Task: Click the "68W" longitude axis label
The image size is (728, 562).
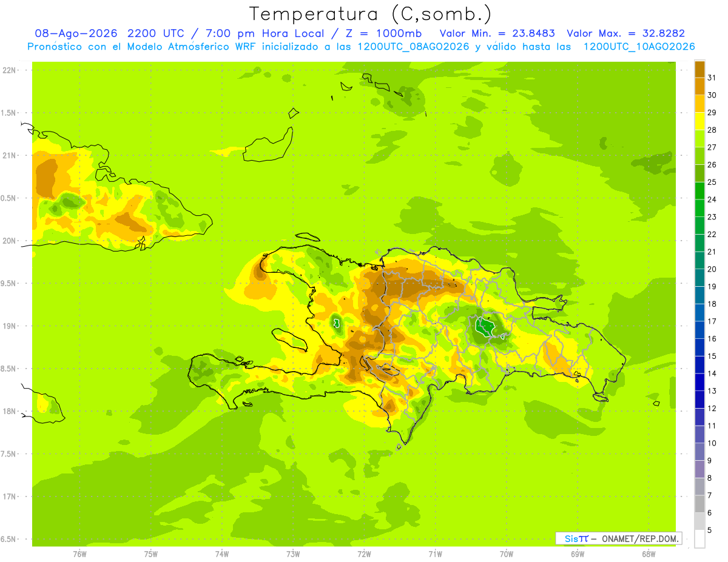Action: coord(649,554)
